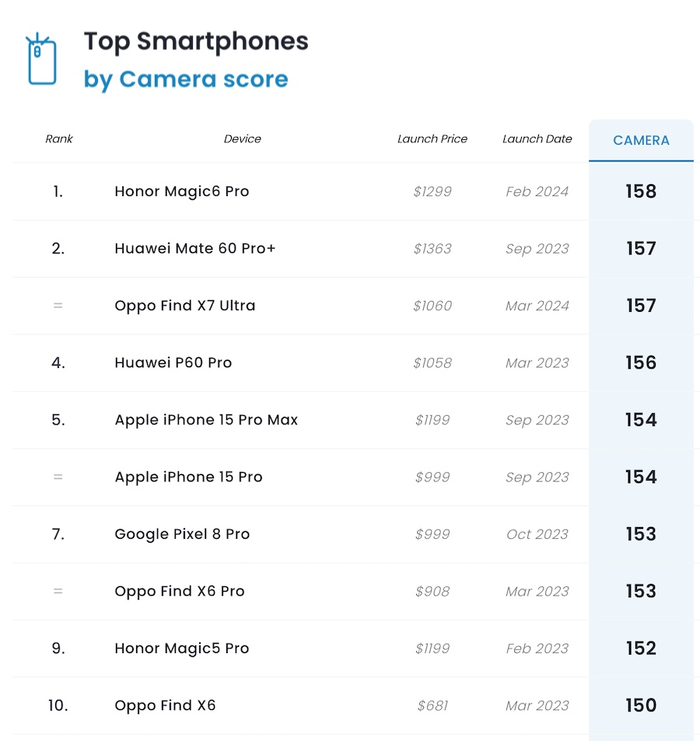Open Honor Magic5 Pro link
Image resolution: width=700 pixels, height=741 pixels.
coord(182,648)
